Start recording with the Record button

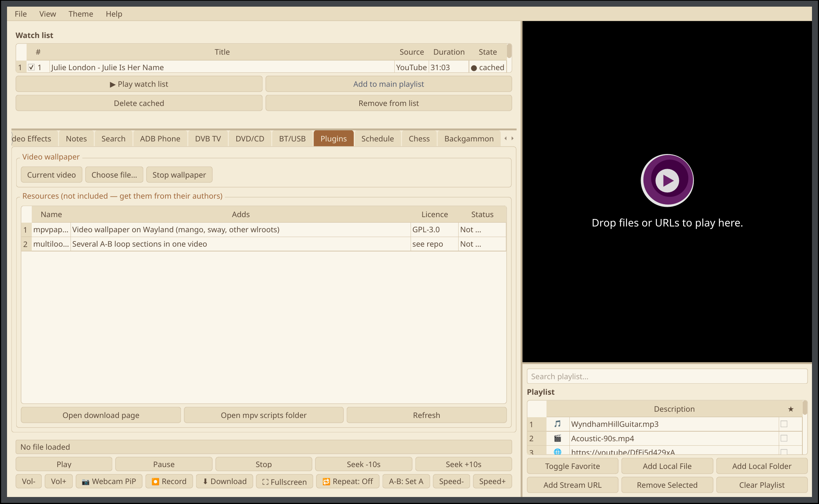pos(169,481)
